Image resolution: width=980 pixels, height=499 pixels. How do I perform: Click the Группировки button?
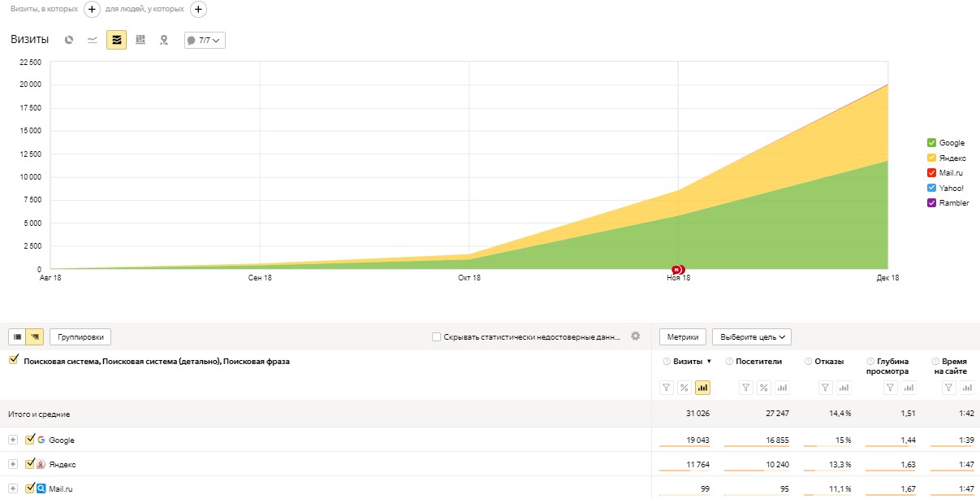click(80, 336)
